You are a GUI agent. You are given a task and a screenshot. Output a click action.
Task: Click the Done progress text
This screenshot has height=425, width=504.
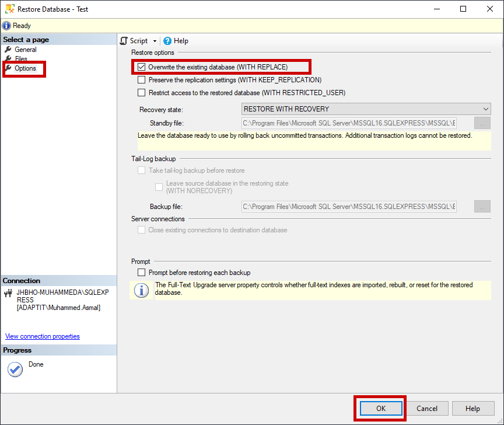coord(36,364)
